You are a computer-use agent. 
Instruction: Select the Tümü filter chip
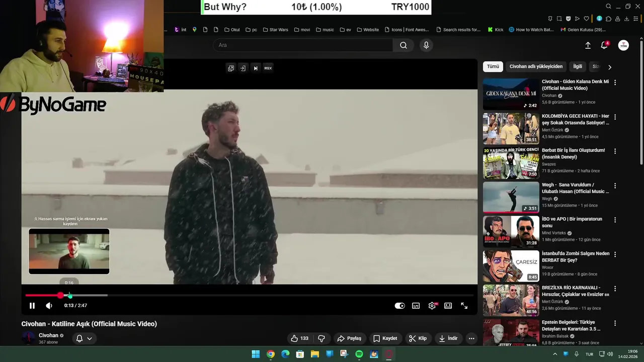coord(493,66)
